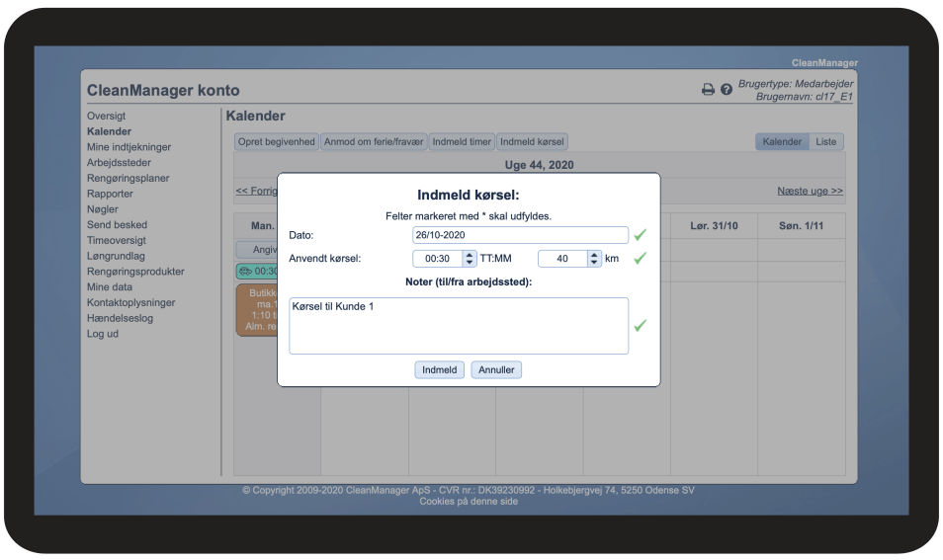Open Mine indtjekninger
This screenshot has width=943, height=560.
[129, 147]
